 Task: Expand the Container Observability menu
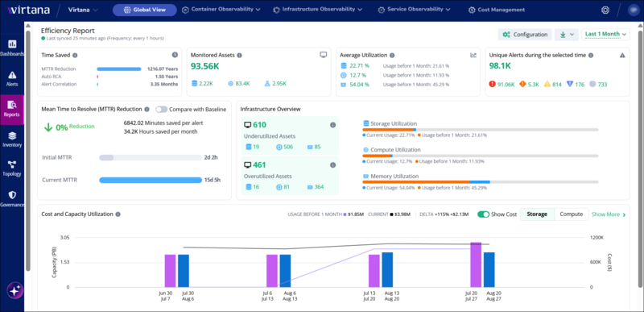pyautogui.click(x=221, y=9)
